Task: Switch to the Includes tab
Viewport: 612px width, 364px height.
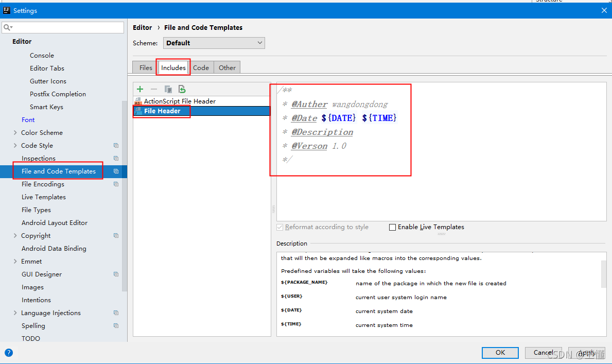Action: pyautogui.click(x=173, y=67)
